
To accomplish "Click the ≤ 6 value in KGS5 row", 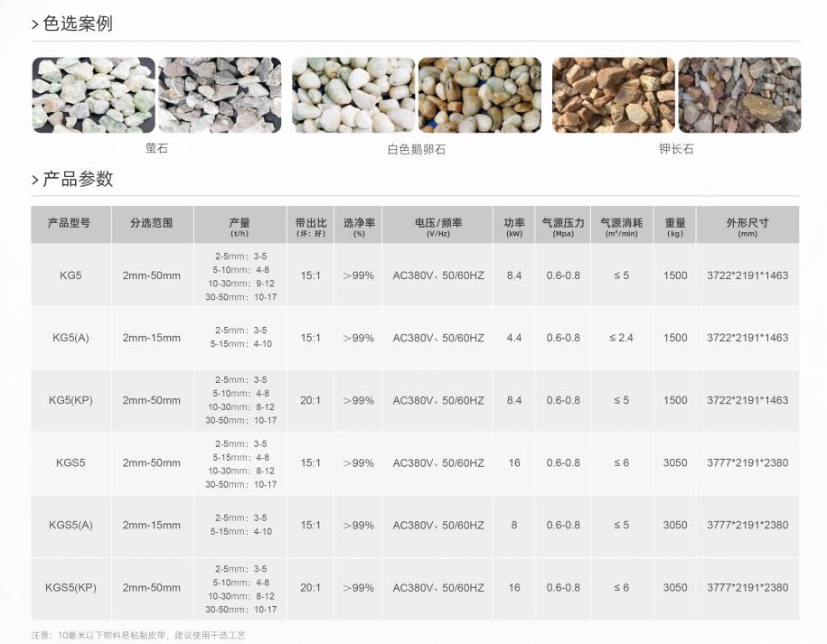I will [x=621, y=462].
